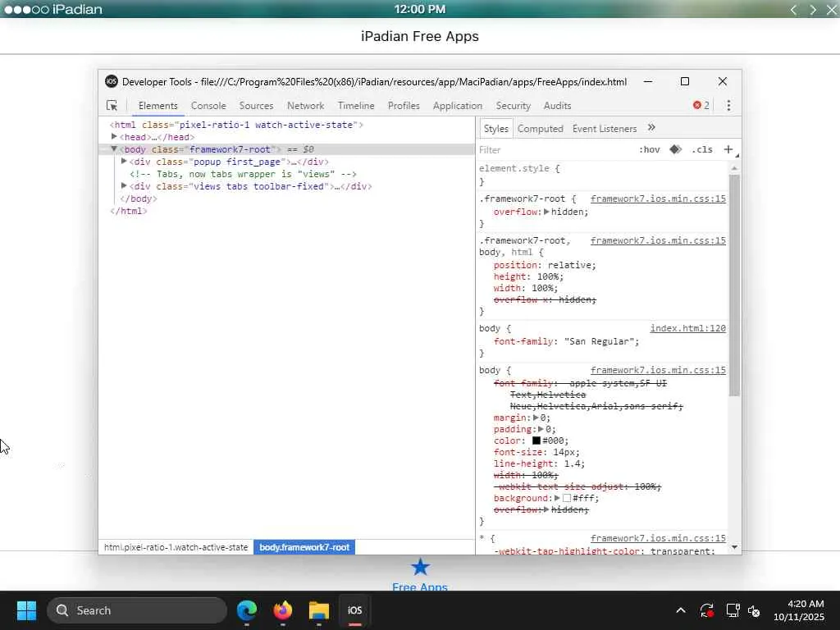The height and width of the screenshot is (630, 840).
Task: Click into the Styles Filter field
Action: 555,149
